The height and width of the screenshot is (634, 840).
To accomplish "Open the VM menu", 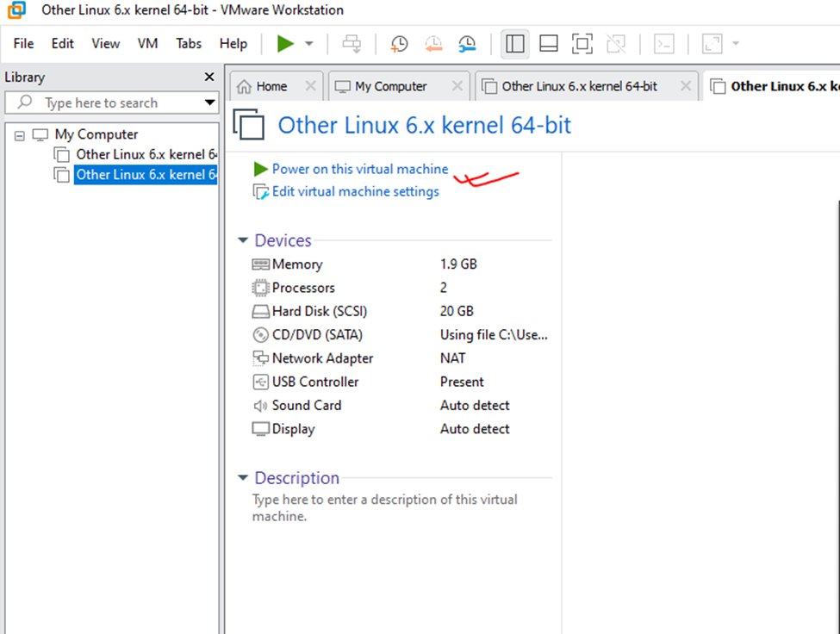I will click(x=147, y=43).
